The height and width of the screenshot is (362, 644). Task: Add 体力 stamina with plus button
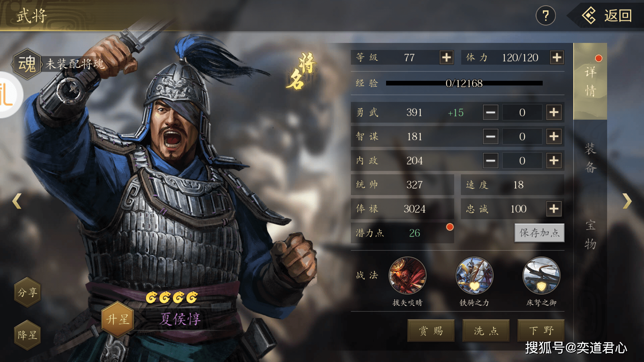coord(557,58)
